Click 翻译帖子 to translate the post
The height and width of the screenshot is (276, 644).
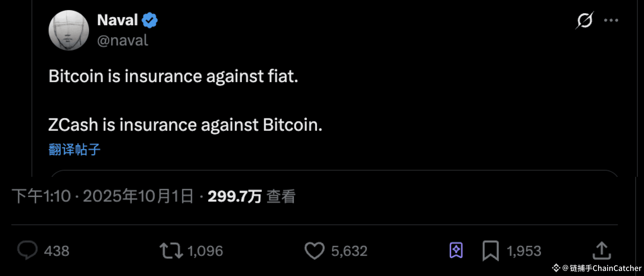pos(75,149)
